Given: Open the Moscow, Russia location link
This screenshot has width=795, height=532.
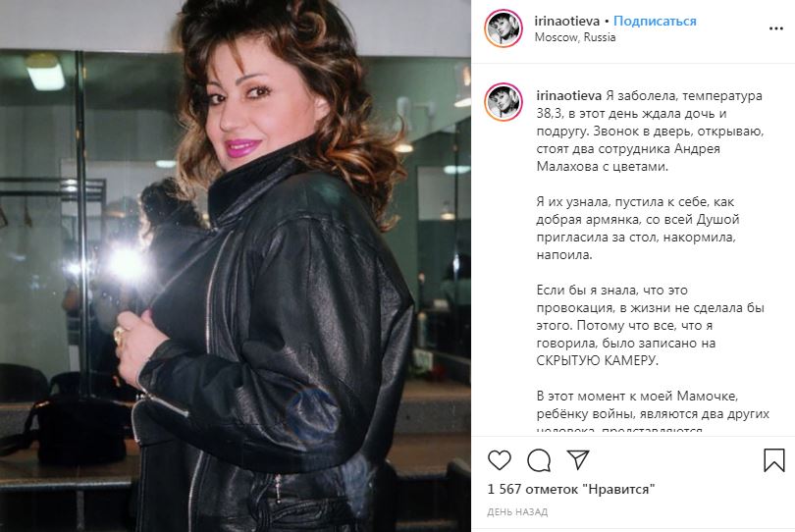Looking at the screenshot, I should click(575, 37).
